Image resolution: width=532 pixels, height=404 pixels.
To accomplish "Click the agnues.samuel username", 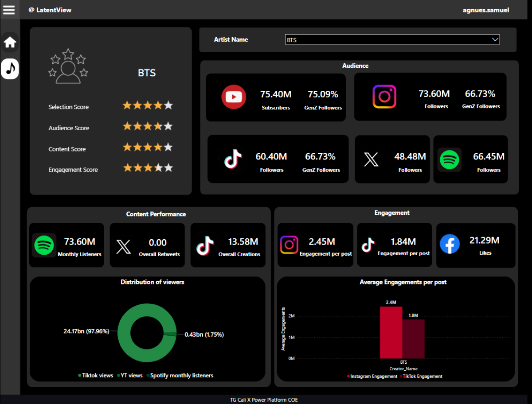I will 485,10.
